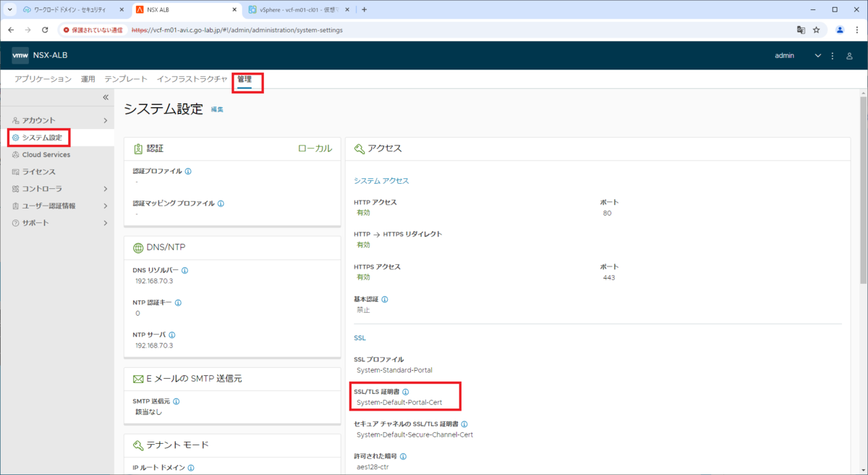Click info icon next to SSL/TLS 証明書

click(x=405, y=392)
